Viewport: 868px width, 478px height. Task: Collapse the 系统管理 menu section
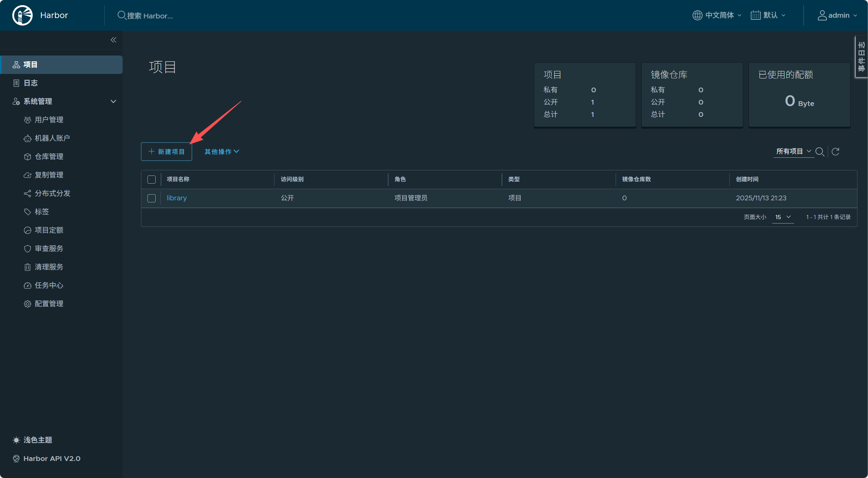[113, 101]
